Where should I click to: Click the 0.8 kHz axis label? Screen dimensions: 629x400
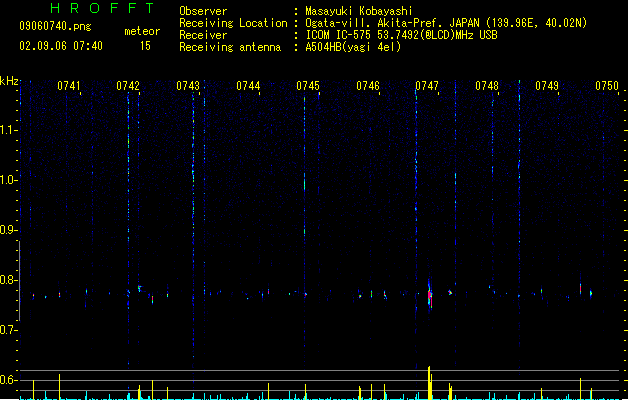8,280
